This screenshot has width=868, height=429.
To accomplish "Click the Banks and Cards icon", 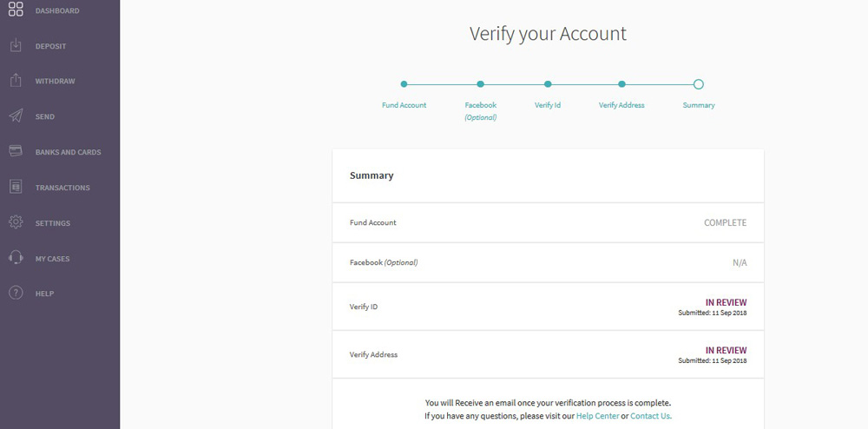I will coord(16,151).
